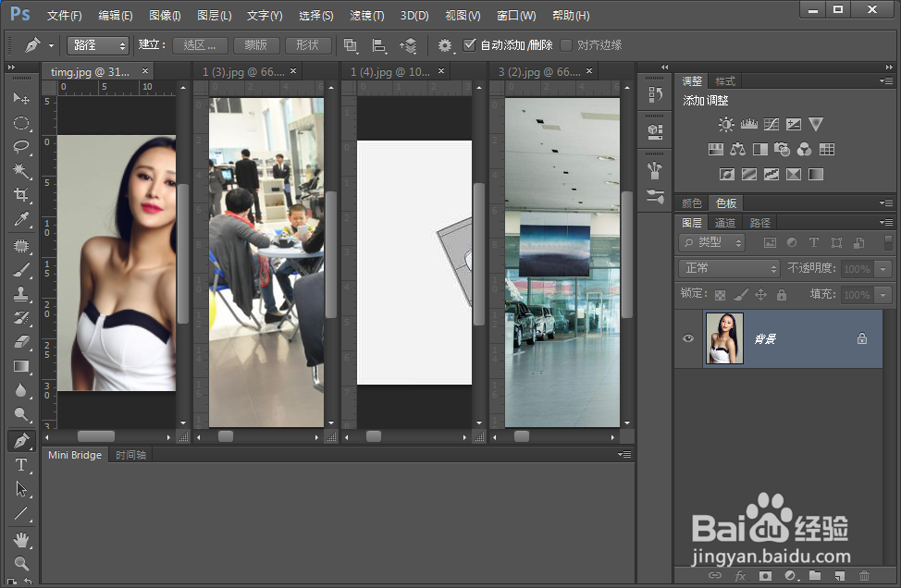901x588 pixels.
Task: Add a Channel Mixer adjustment
Action: [x=805, y=149]
